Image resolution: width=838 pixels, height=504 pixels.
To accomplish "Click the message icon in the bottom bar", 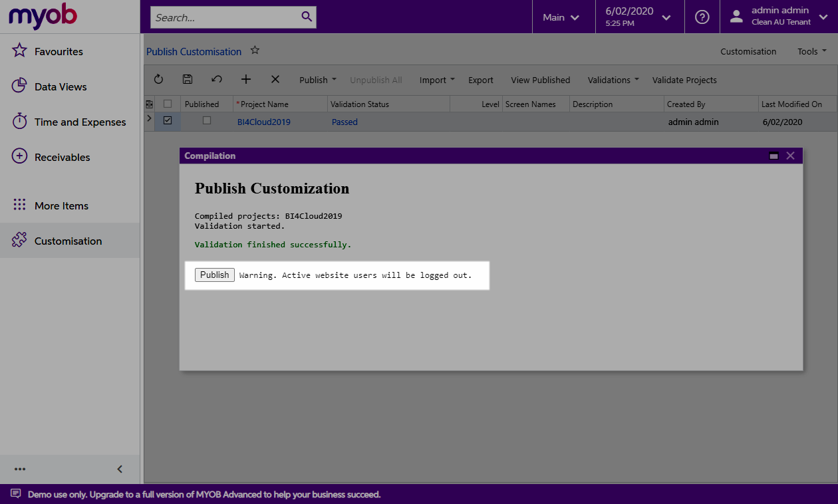I will 15,494.
